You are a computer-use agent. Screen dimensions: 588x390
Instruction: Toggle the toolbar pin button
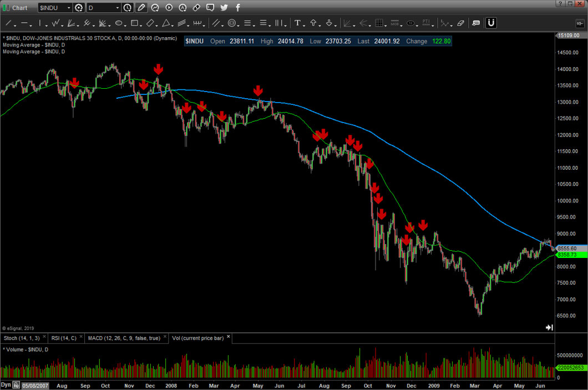(x=580, y=24)
